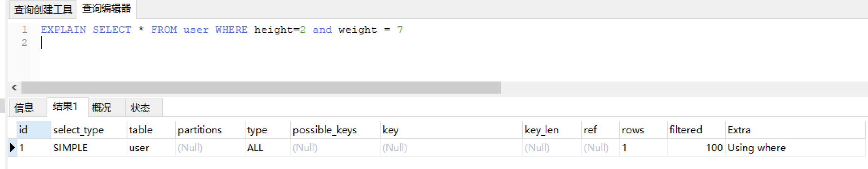The height and width of the screenshot is (169, 868).
Task: Click the possible_keys column header
Action: [335, 130]
